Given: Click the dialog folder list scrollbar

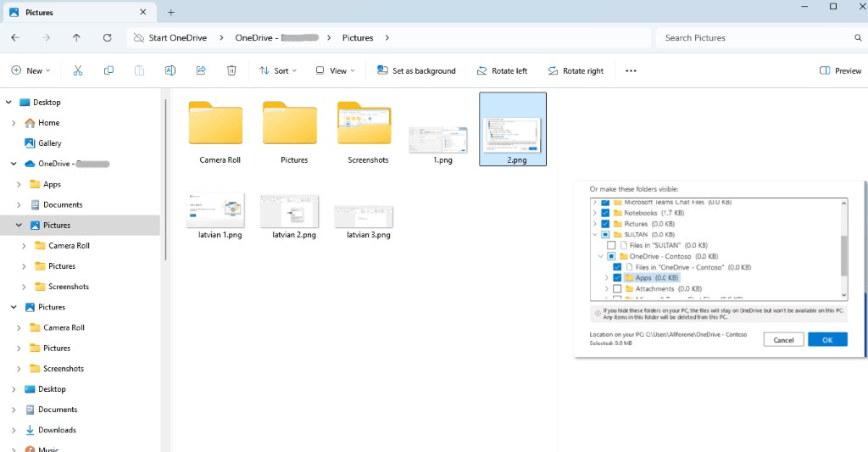Looking at the screenshot, I should click(843, 255).
